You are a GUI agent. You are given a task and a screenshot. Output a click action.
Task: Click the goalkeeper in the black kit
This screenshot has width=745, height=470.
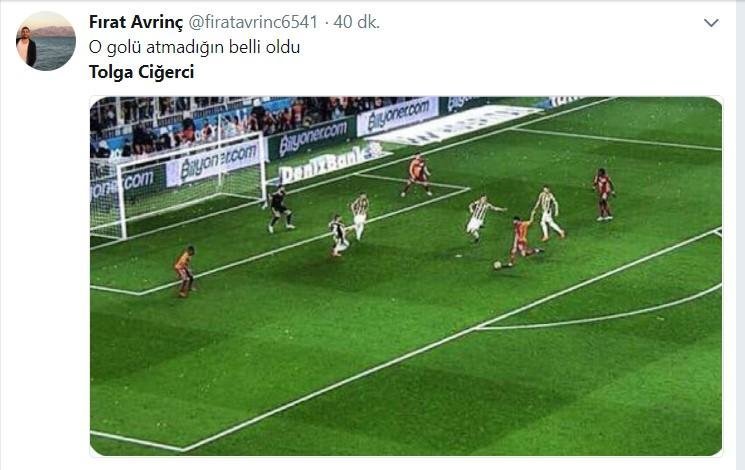[x=279, y=209]
